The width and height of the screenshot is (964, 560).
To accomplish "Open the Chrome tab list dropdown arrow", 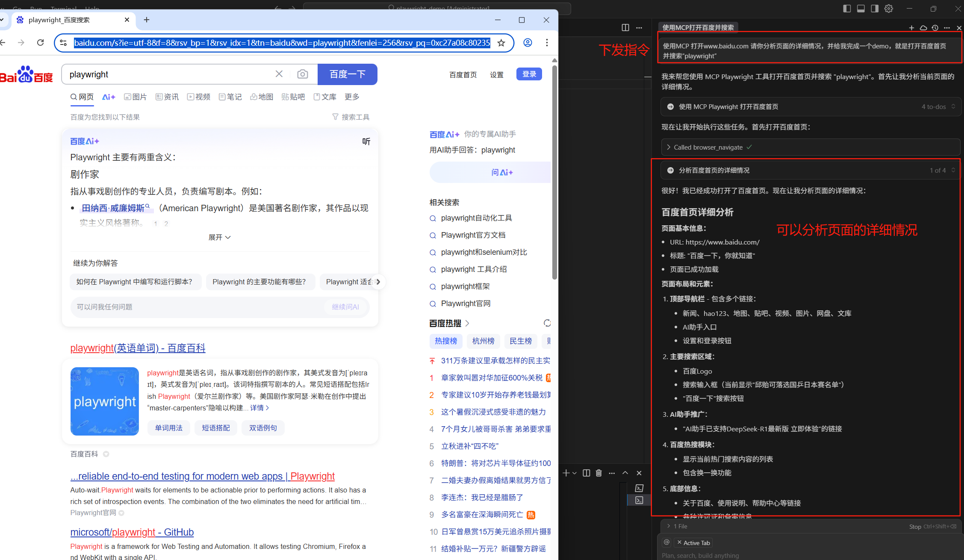I will pyautogui.click(x=3, y=20).
